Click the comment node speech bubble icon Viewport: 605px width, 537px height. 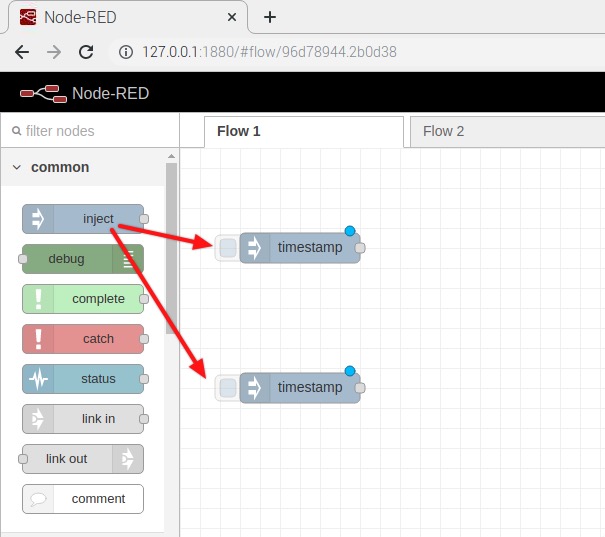38,499
